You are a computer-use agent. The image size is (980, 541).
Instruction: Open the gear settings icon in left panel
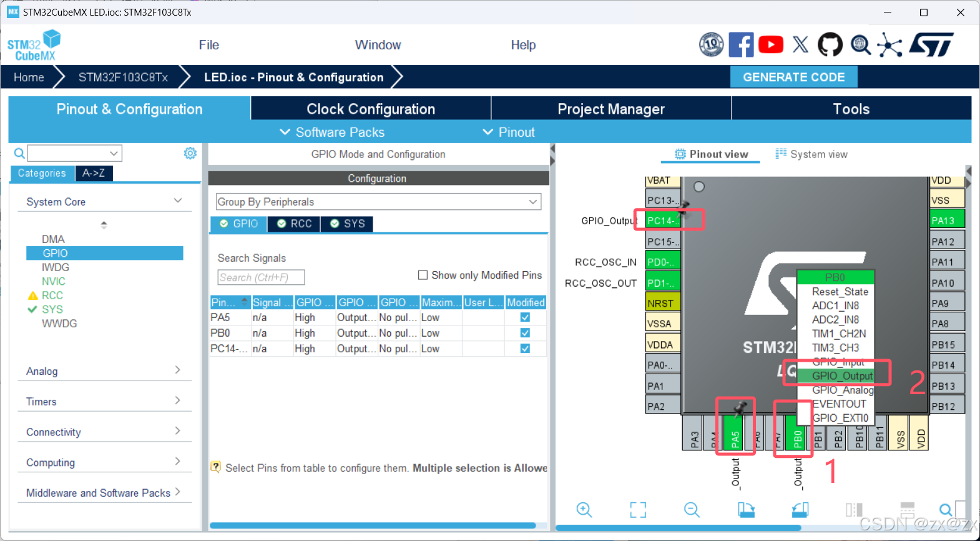tap(190, 153)
